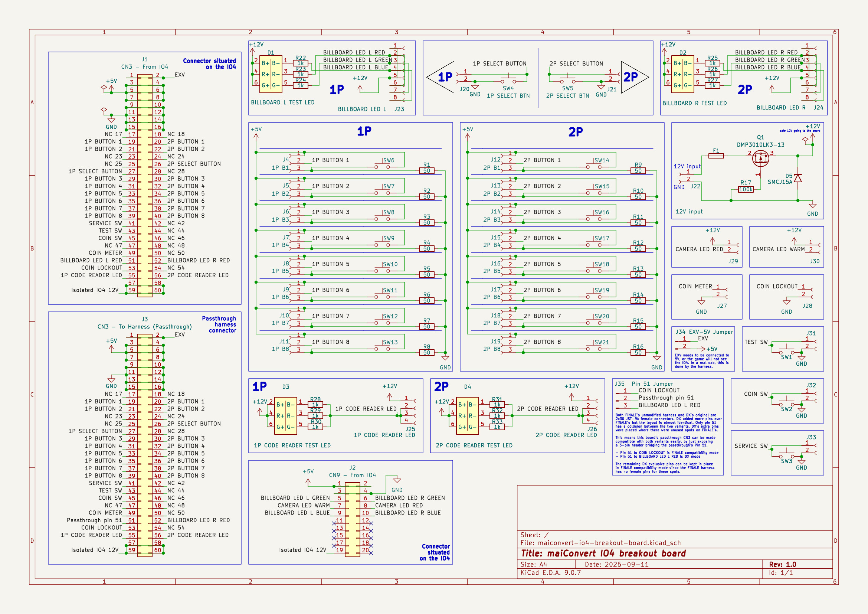
Task: Select '1P SELECT BUTTON' label at J20
Action: pos(500,63)
